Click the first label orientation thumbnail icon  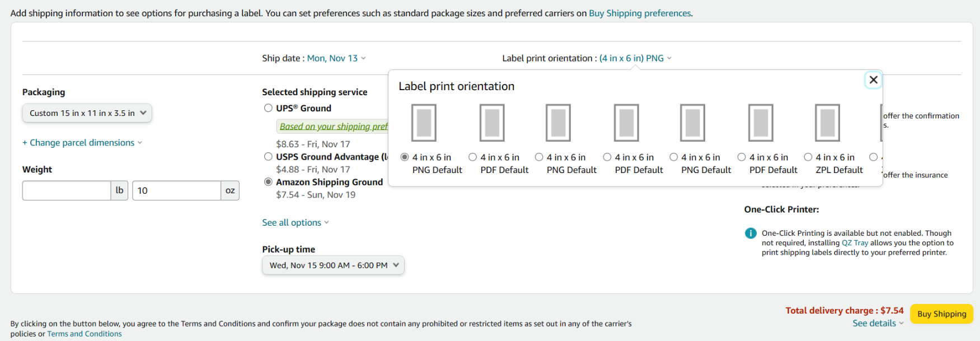(424, 123)
